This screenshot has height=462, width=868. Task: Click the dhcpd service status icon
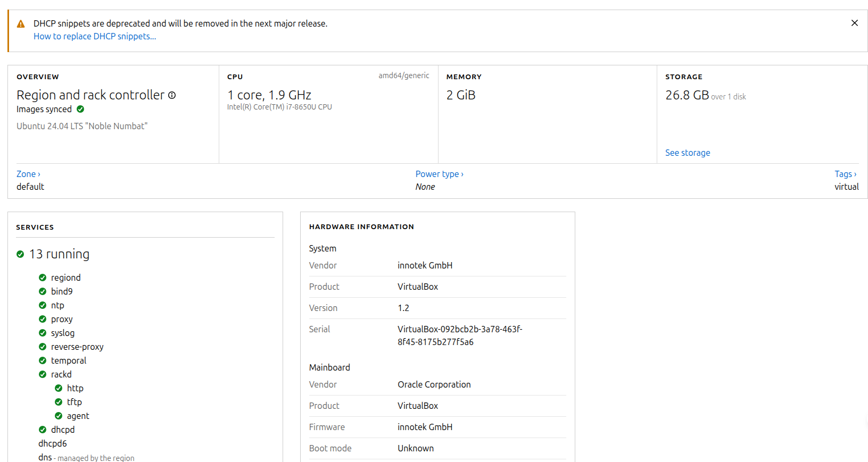click(x=43, y=430)
